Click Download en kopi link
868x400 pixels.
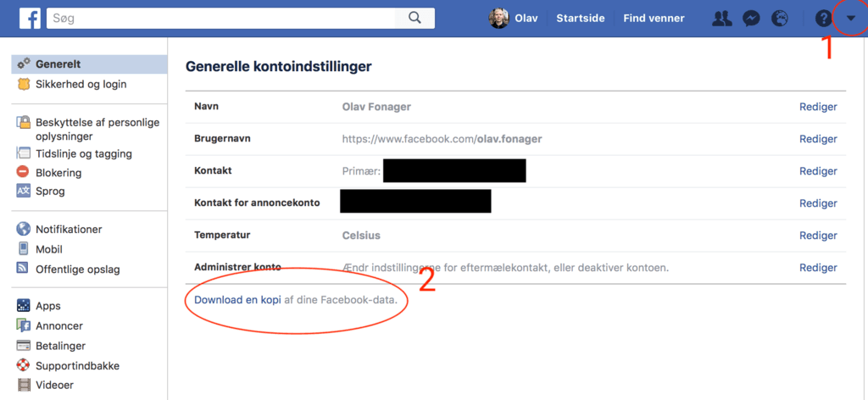click(237, 300)
